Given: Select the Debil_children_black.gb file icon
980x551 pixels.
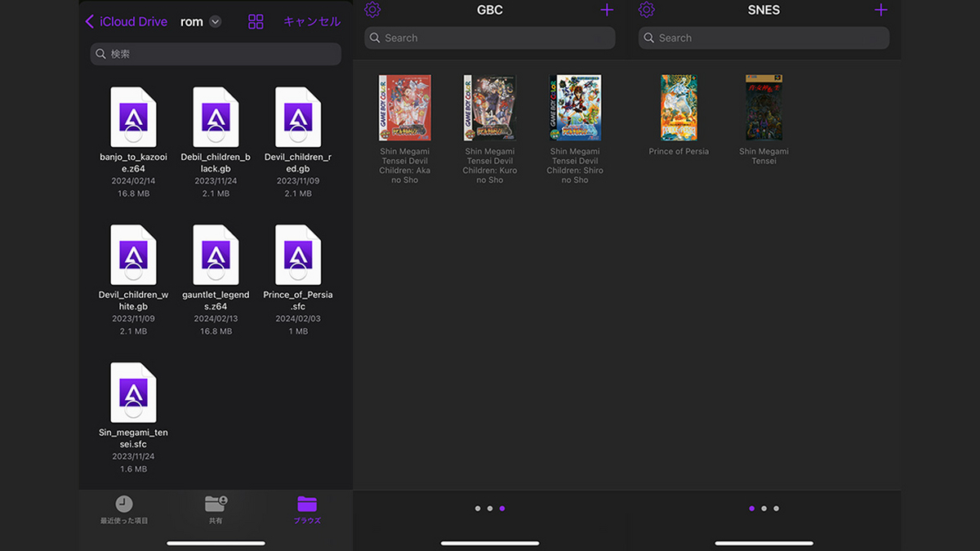Looking at the screenshot, I should click(x=216, y=117).
